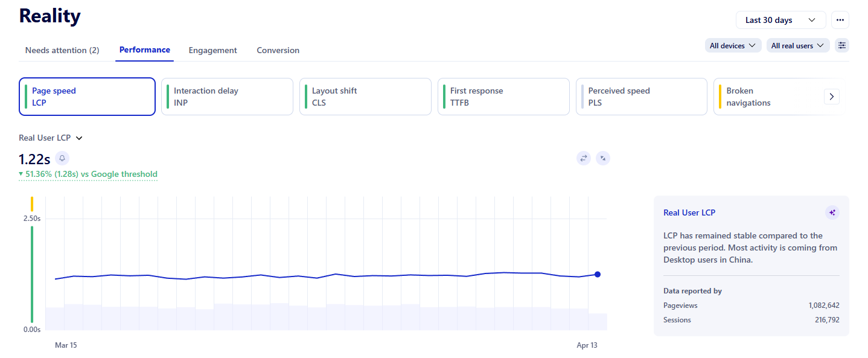Open notifications via the bell icon beside 1.22s
868x358 pixels.
[x=62, y=158]
